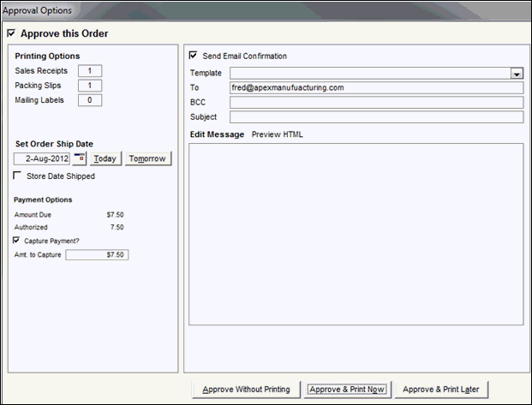The image size is (532, 405).
Task: Click the Amt. to Capture field
Action: 97,255
